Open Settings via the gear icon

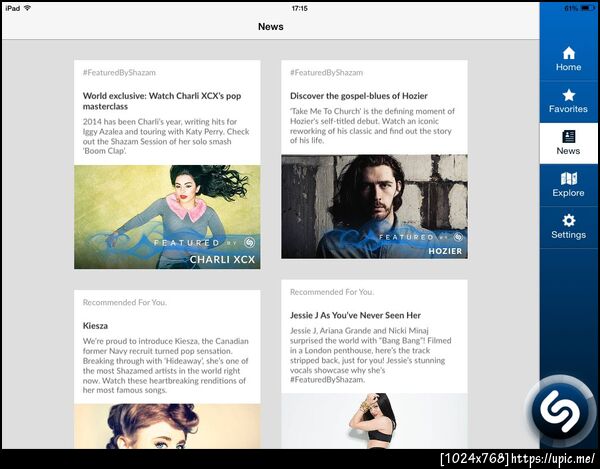coord(569,220)
